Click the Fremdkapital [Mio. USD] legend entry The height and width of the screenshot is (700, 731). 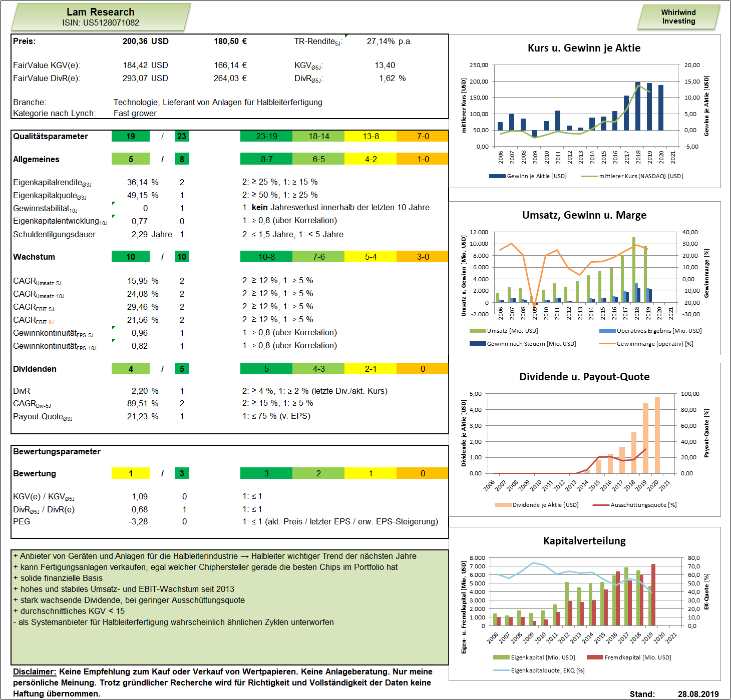629,657
